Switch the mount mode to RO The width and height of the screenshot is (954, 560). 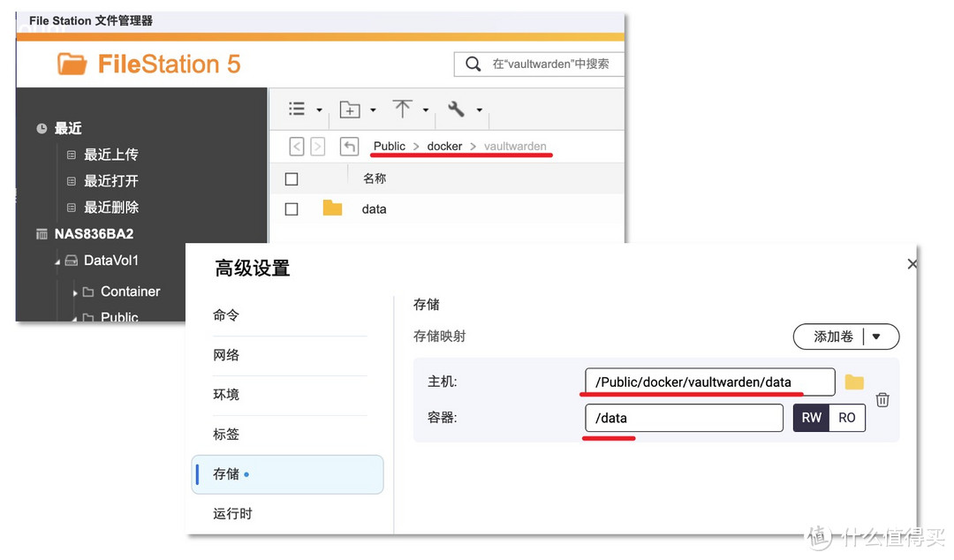[846, 418]
